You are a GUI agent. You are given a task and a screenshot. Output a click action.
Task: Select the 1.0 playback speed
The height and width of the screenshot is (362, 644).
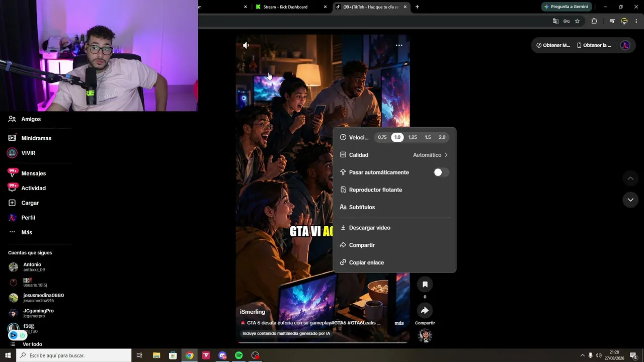(x=397, y=137)
